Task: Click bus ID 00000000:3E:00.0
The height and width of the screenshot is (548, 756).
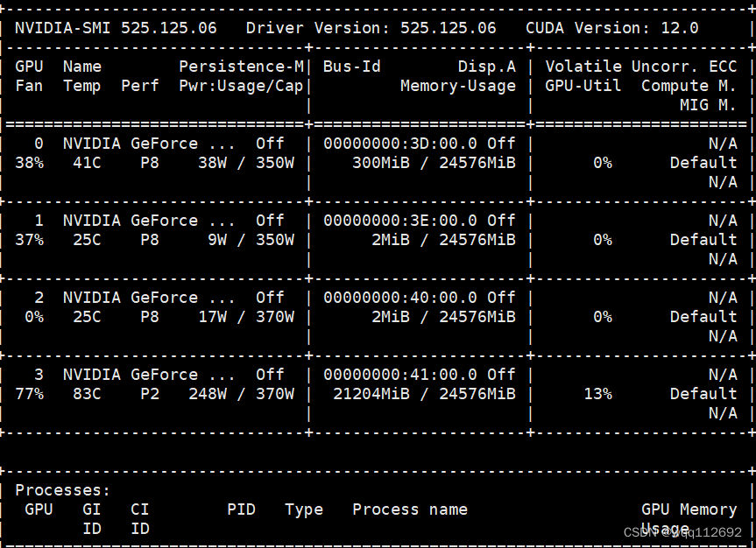Action: click(x=400, y=221)
